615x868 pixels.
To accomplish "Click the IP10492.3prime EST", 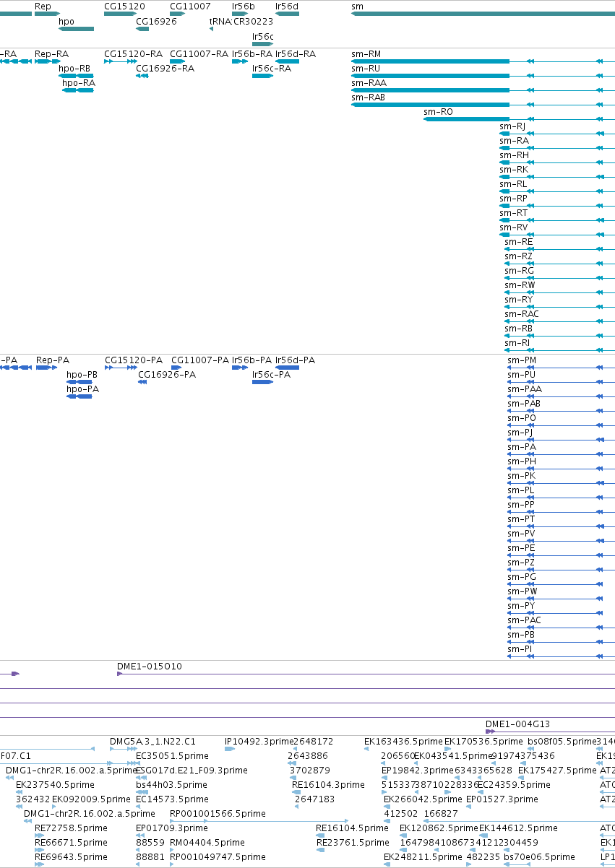I will (230, 749).
